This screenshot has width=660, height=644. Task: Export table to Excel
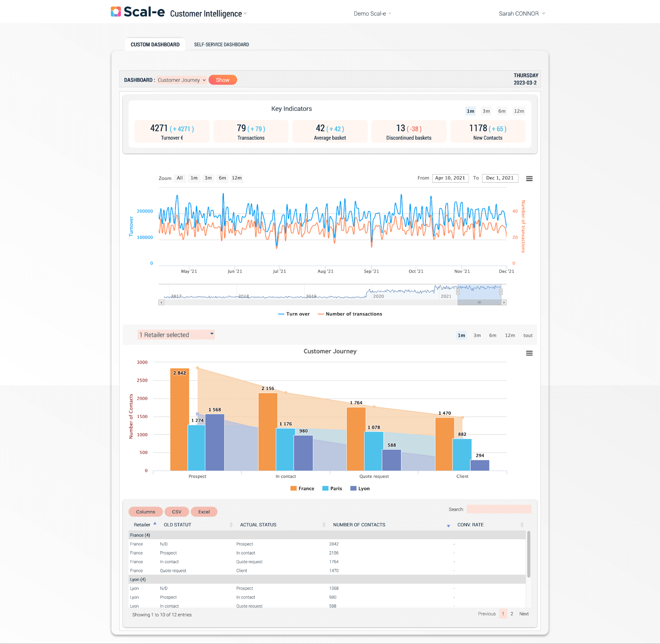204,512
